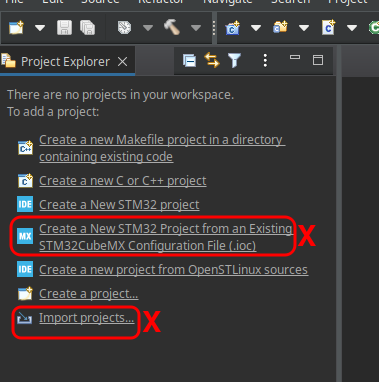This screenshot has width=379, height=382.
Task: Open the Edit menu
Action: (x=53, y=2)
